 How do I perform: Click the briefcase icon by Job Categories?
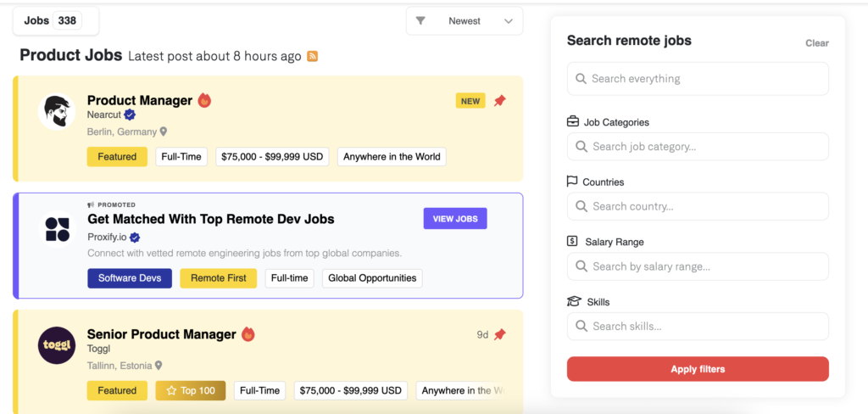coord(573,121)
